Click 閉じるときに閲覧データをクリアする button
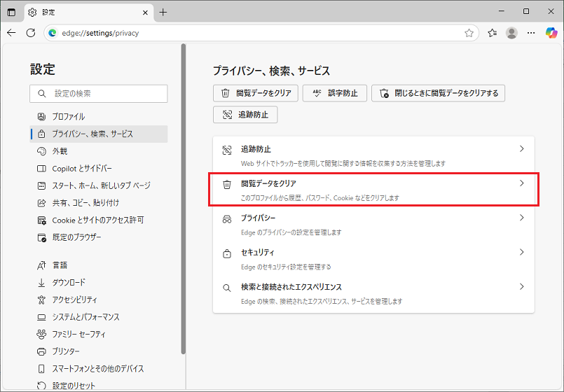Screen dimensions: 564x392 point(438,93)
